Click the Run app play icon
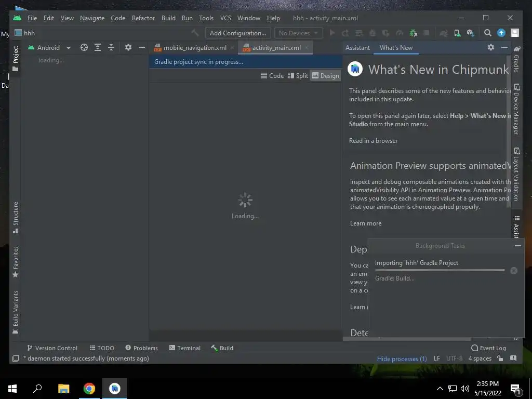Viewport: 532px width, 399px height. click(332, 33)
